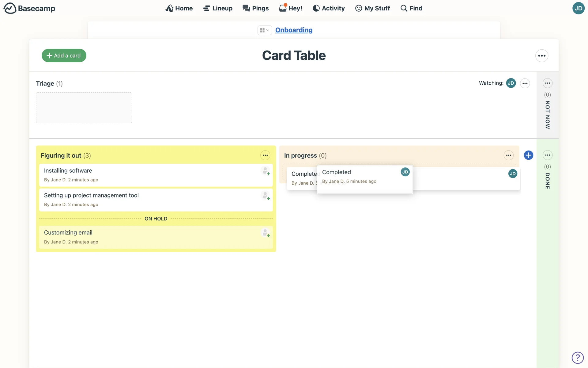588x368 pixels.
Task: Assign someone to Setting up project management tool
Action: 266,196
